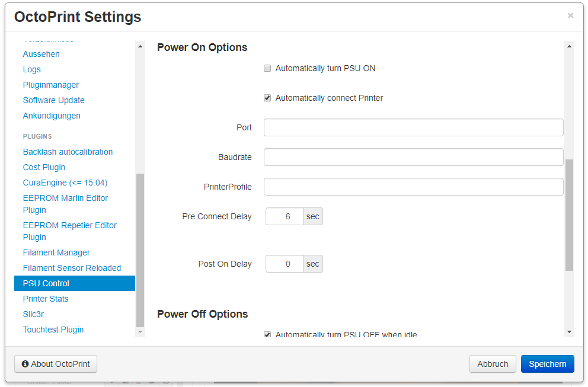Open EEPROM Marlin Editor Plugin settings
588x387 pixels.
tap(65, 204)
